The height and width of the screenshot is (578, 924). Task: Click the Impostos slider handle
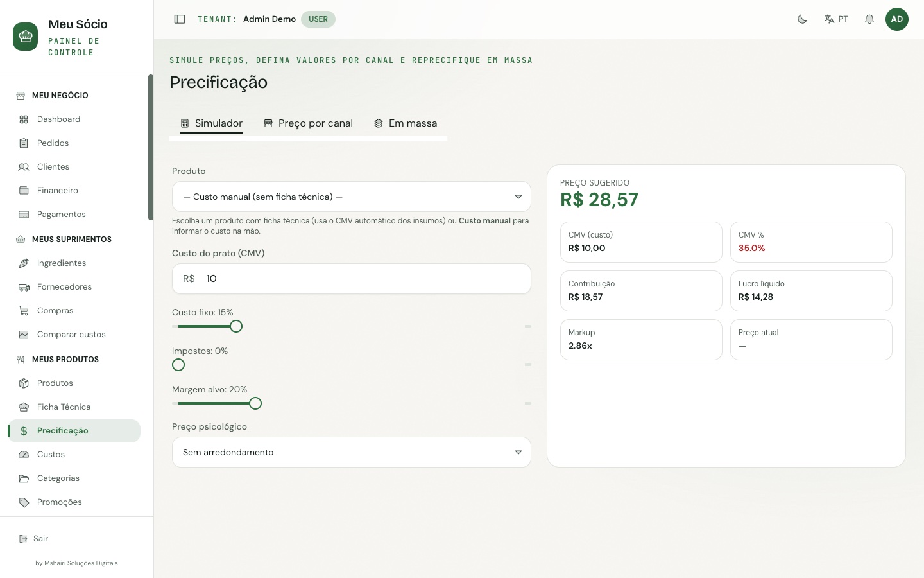click(178, 365)
